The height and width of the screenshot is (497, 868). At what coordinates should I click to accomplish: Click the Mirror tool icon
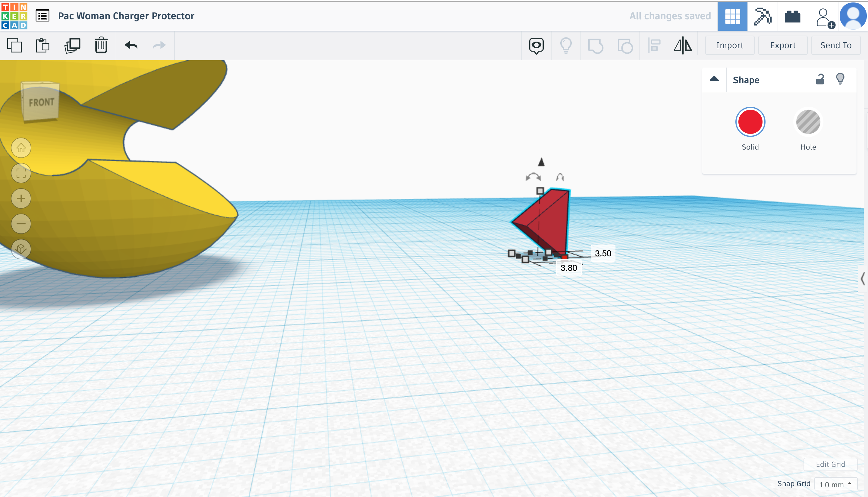click(683, 46)
